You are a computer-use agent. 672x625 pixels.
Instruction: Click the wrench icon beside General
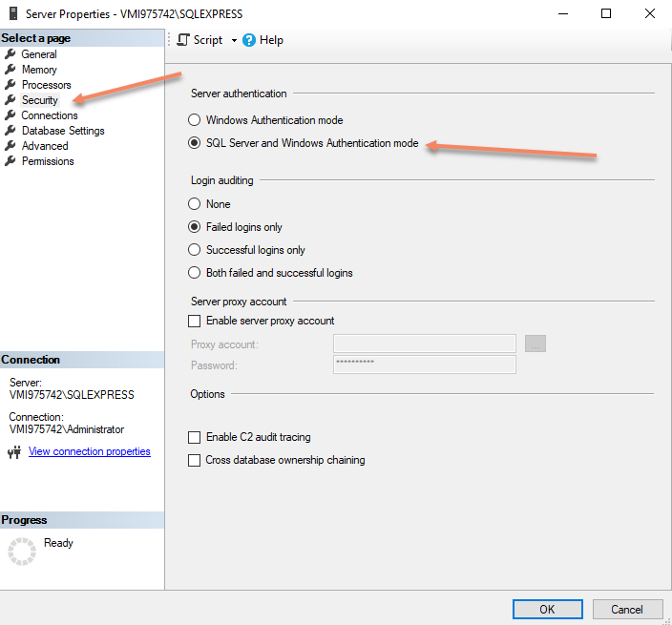(10, 54)
